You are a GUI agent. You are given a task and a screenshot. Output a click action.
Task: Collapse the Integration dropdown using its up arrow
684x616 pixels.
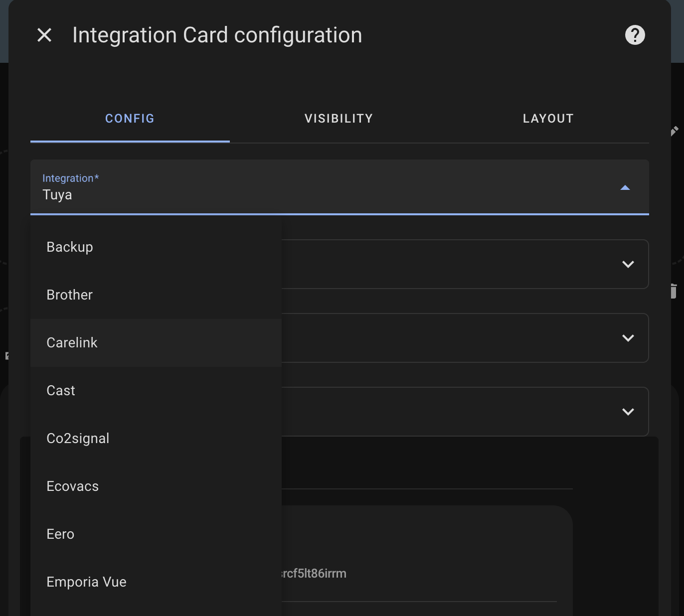click(625, 188)
